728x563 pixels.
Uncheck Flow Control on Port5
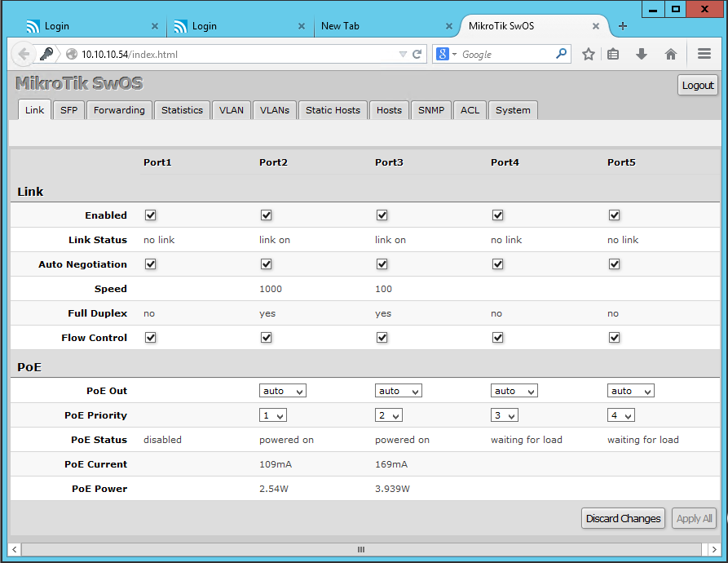(x=614, y=338)
